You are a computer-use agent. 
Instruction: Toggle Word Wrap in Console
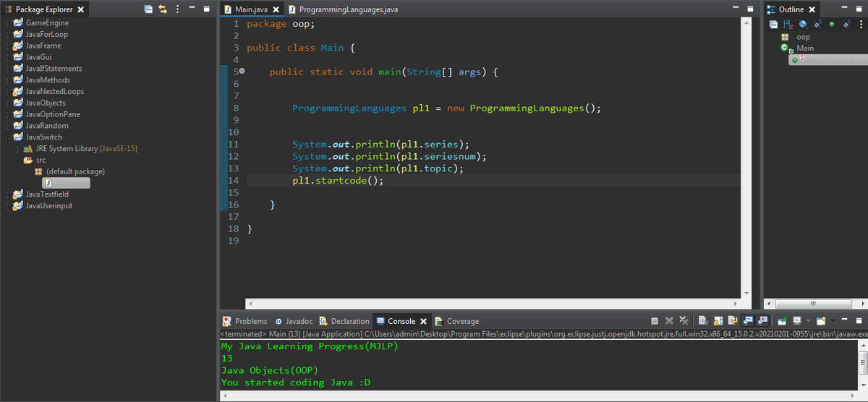click(x=733, y=321)
